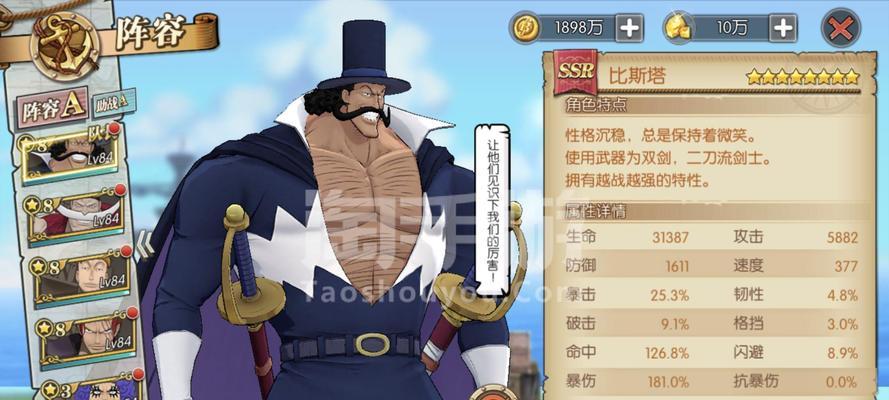Select the third Lv84 character card
Screen dimensions: 889x400
[x=81, y=278]
